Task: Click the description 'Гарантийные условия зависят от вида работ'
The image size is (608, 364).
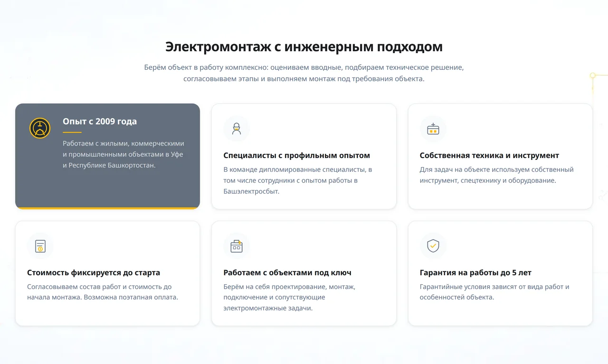Action: (x=494, y=292)
